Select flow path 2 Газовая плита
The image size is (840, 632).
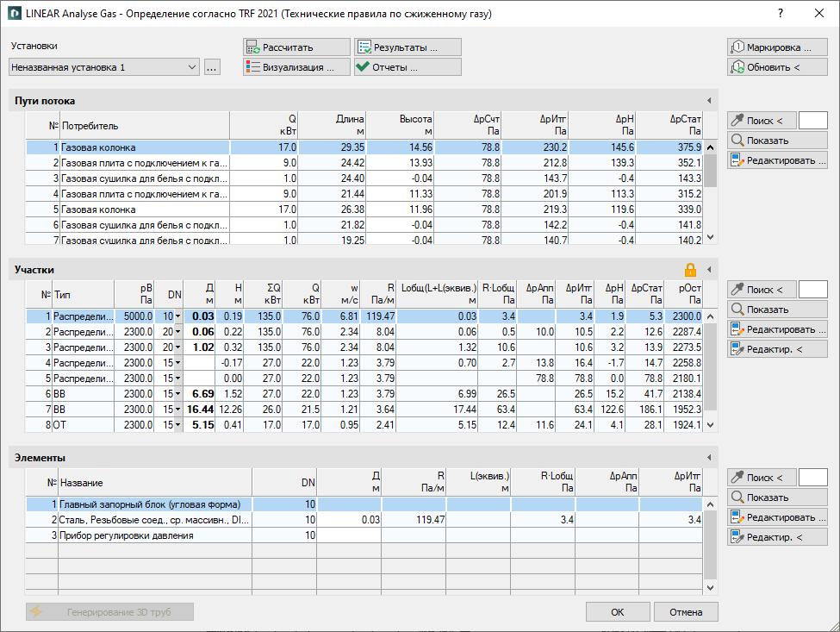[x=364, y=163]
